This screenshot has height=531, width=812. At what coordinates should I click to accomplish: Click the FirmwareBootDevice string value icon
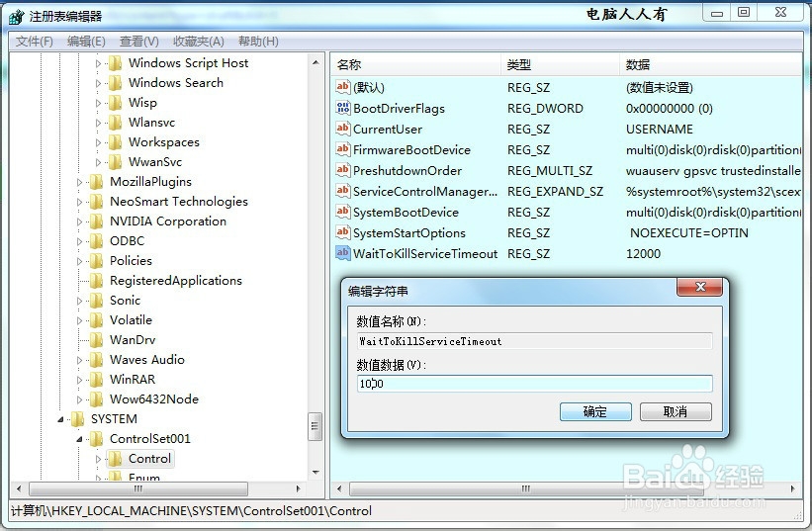pos(343,149)
